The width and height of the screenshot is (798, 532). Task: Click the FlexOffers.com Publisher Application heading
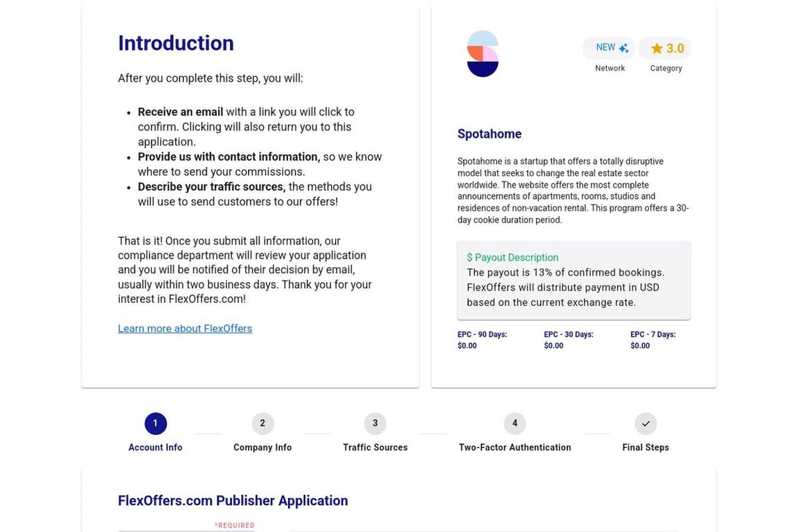pos(233,501)
